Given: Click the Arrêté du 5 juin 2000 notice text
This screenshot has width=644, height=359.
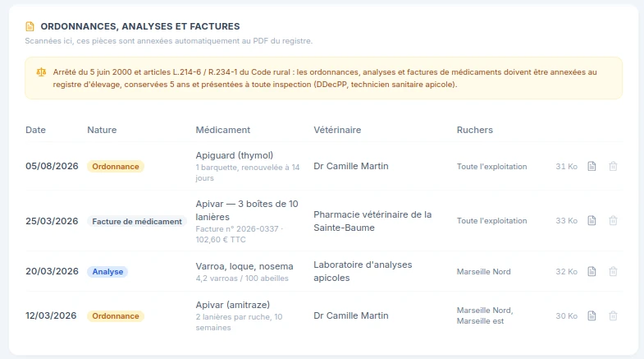Looking at the screenshot, I should pyautogui.click(x=325, y=78).
